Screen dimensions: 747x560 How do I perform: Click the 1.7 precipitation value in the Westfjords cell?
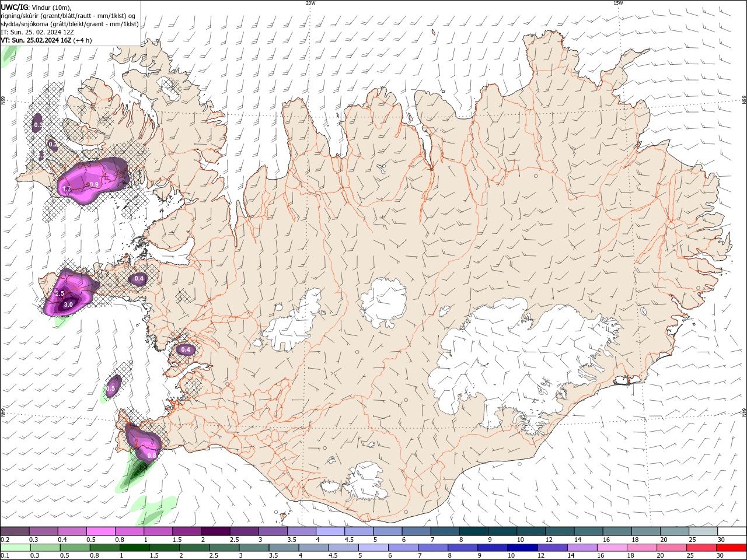click(66, 189)
